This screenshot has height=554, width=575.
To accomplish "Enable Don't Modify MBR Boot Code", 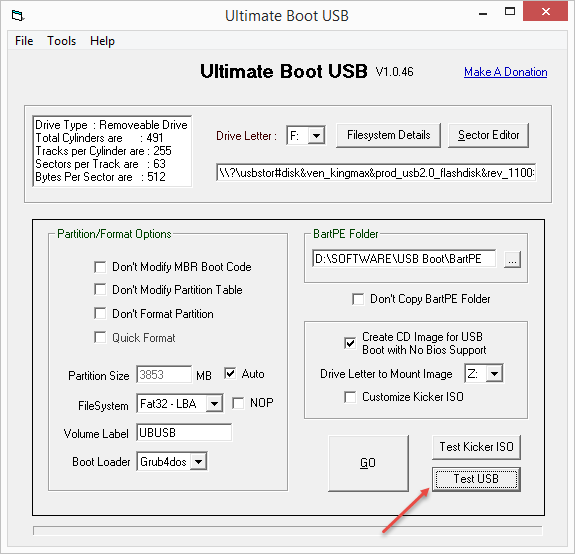I will [100, 267].
